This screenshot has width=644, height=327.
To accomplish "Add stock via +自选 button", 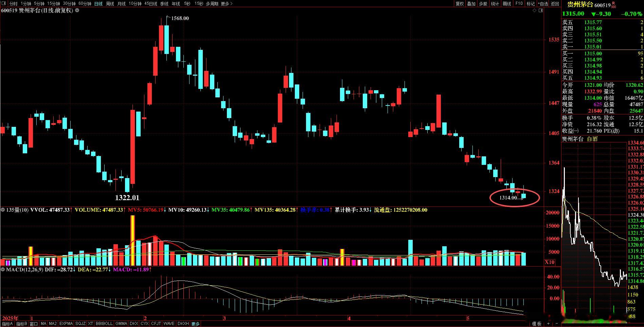I will point(542,4).
